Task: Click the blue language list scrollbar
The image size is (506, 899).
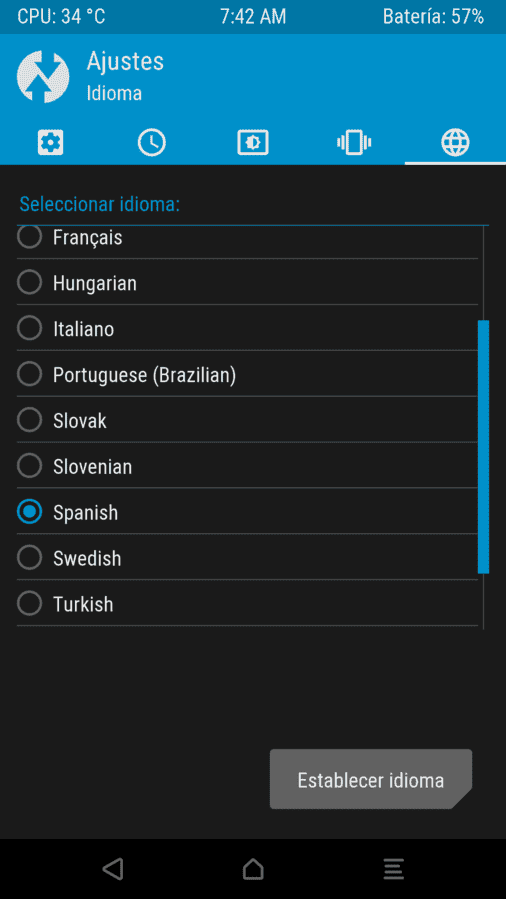Action: pyautogui.click(x=483, y=447)
